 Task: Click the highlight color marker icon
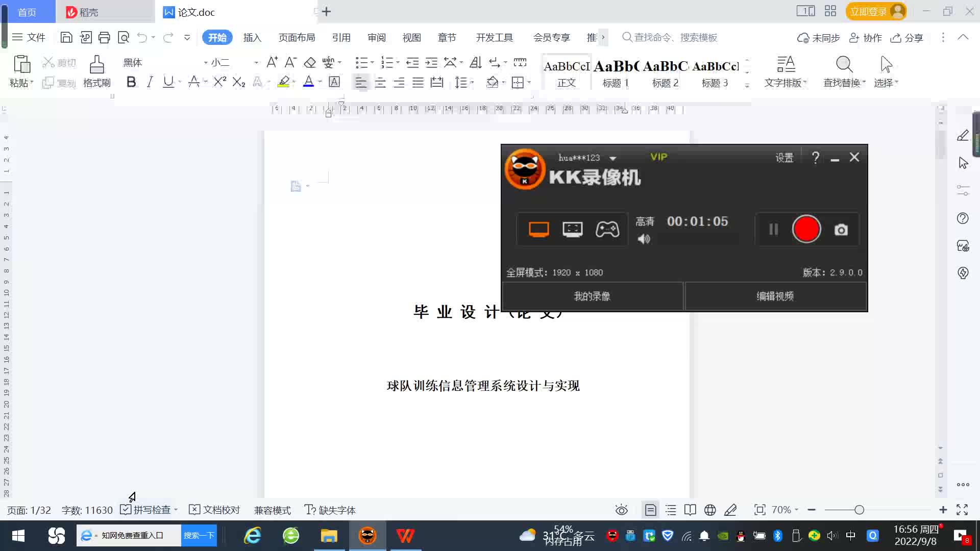[x=284, y=82]
